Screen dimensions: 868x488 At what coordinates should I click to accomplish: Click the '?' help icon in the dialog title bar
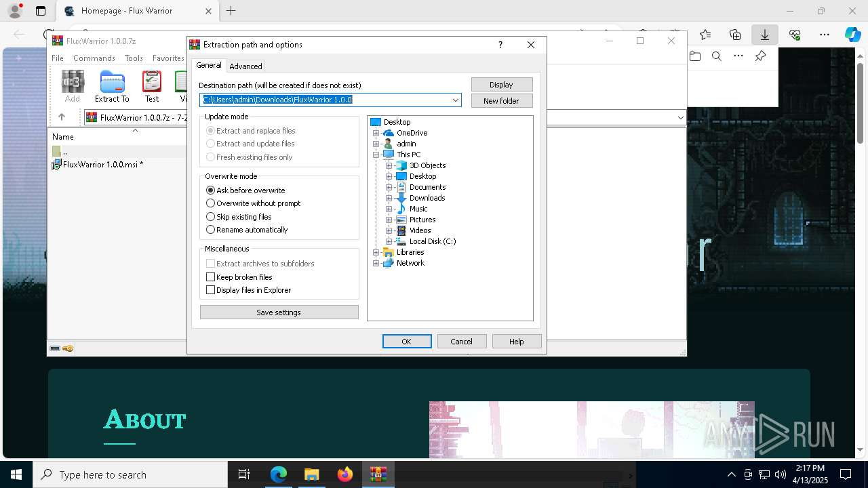[500, 45]
